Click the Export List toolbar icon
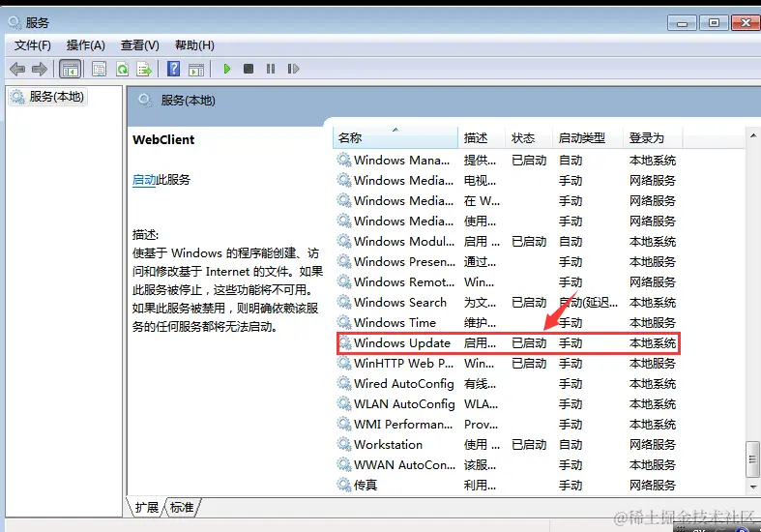The height and width of the screenshot is (532, 761). pos(144,69)
